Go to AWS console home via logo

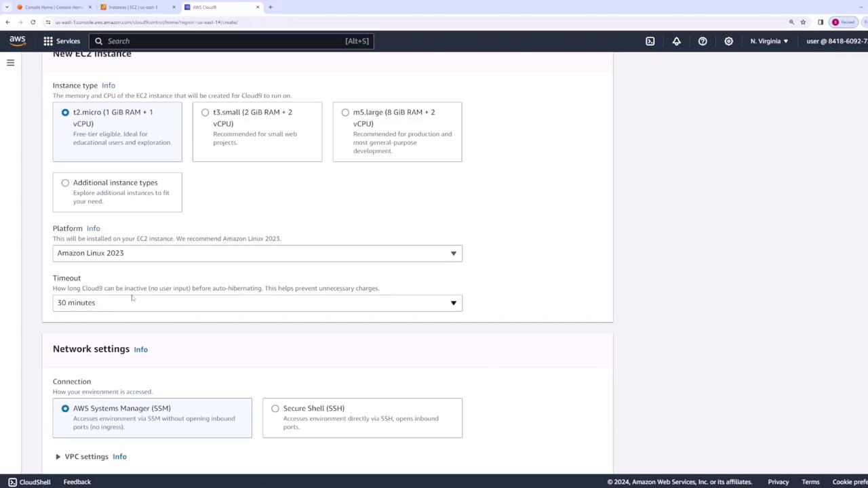18,41
